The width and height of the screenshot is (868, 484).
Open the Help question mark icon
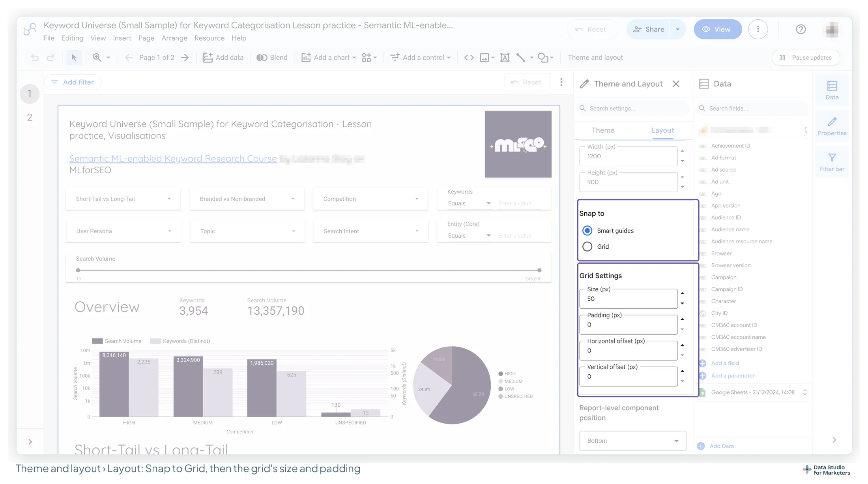click(801, 29)
